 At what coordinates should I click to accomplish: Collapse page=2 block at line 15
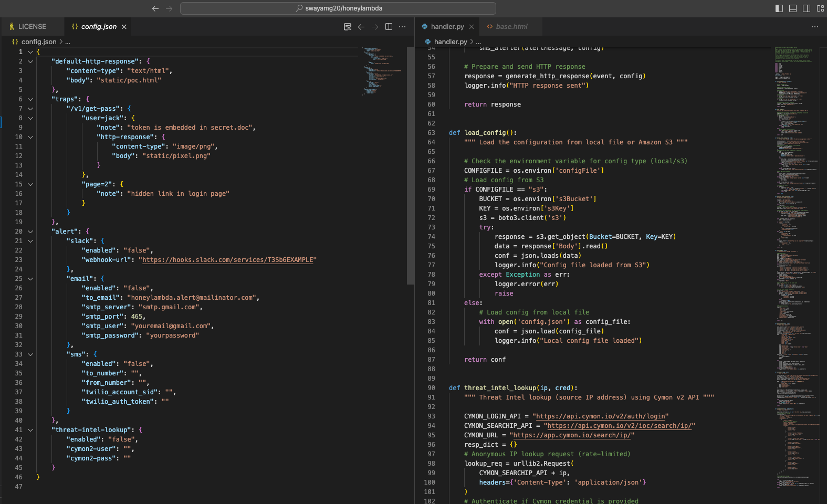click(x=30, y=184)
